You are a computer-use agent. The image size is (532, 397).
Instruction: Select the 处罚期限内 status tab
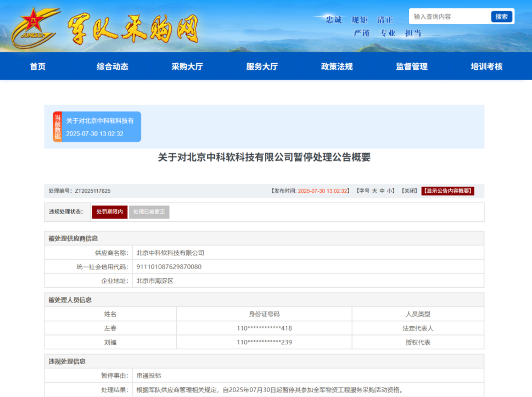tap(110, 212)
